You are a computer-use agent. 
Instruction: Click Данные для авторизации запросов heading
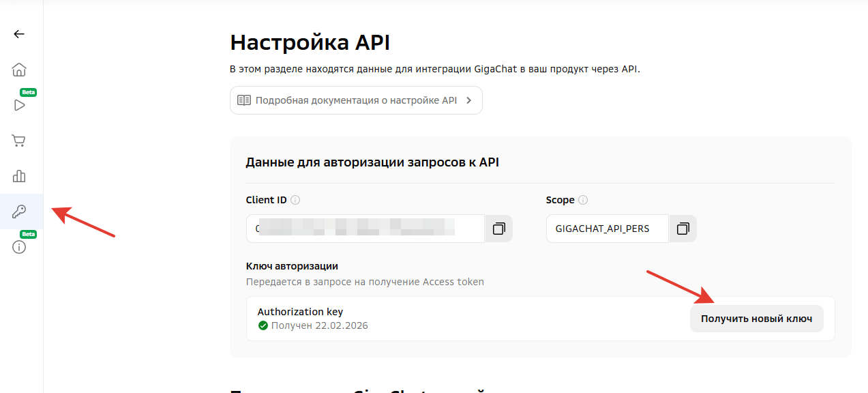(372, 162)
